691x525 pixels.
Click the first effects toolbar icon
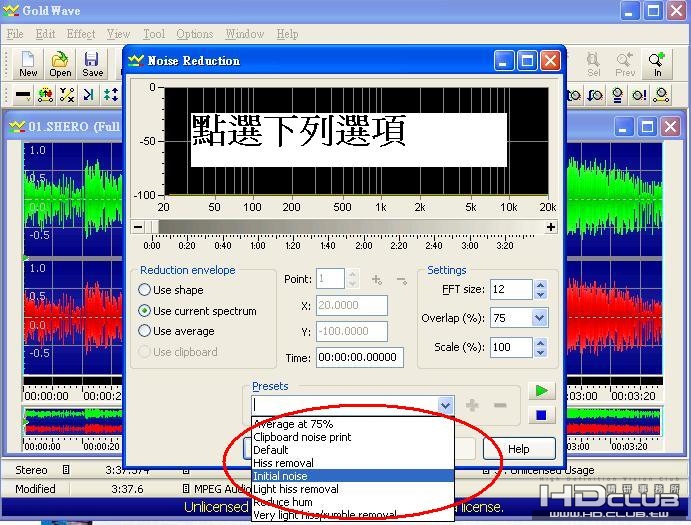tap(22, 95)
